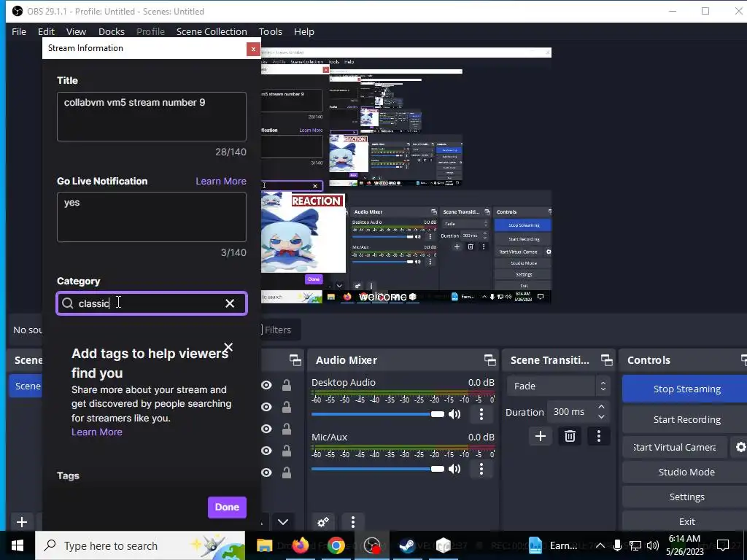Open the Docks menu
The height and width of the screenshot is (560, 747).
pyautogui.click(x=112, y=32)
